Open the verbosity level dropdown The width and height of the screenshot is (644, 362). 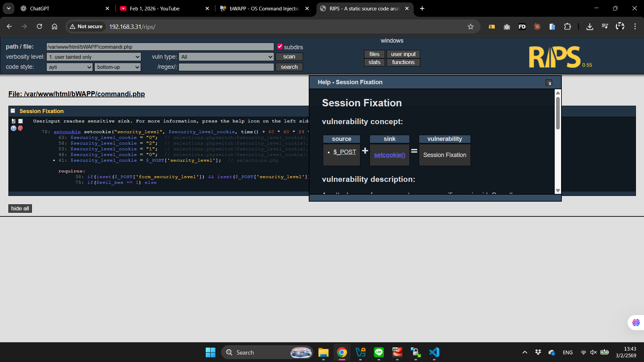coord(94,57)
